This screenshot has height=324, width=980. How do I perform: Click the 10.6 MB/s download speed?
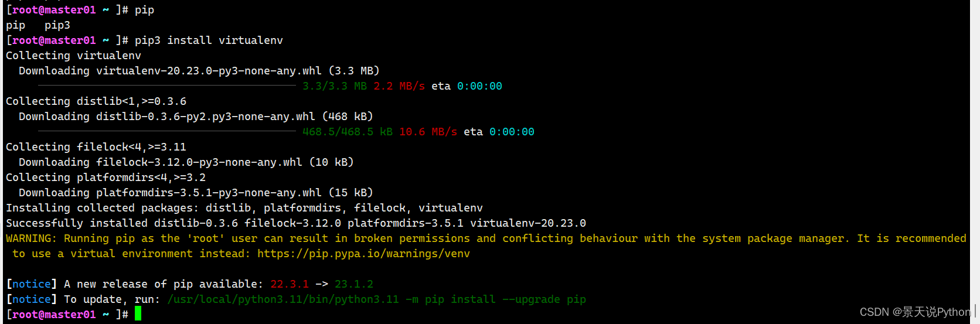pos(428,132)
